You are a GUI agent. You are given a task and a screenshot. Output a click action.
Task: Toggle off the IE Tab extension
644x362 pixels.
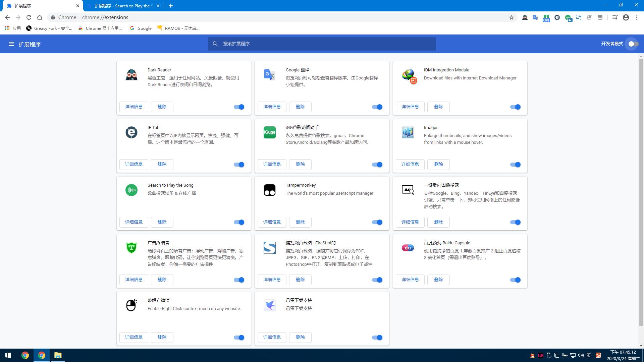pos(239,165)
